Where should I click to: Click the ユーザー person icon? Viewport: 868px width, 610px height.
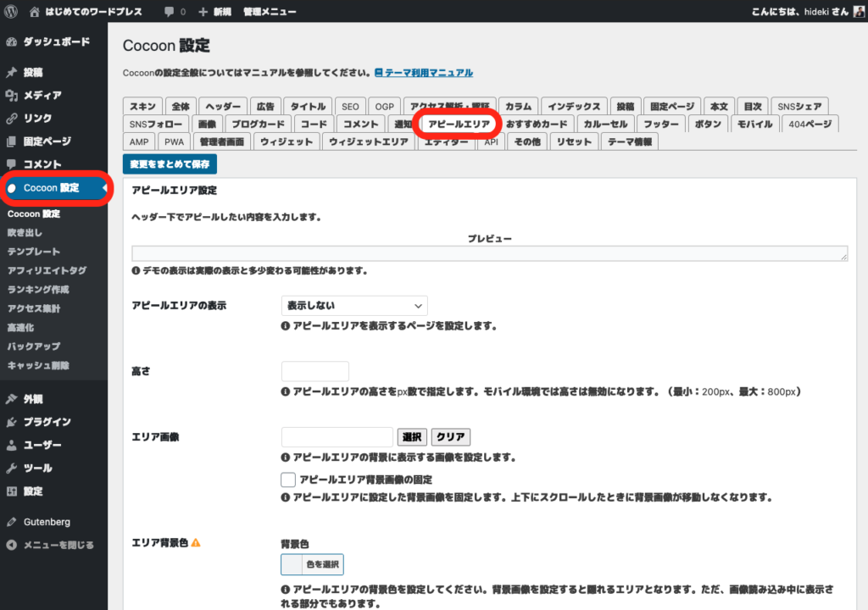tap(12, 445)
